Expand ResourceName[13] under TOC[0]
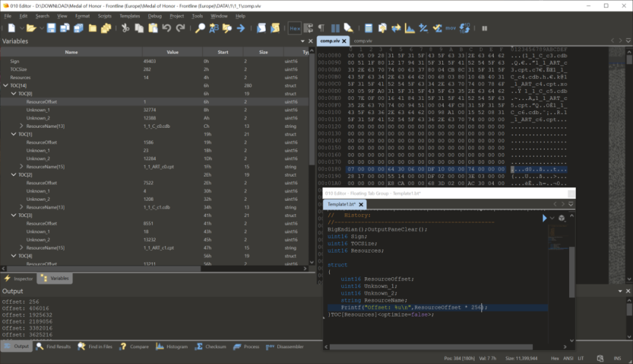This screenshot has height=364, width=633. pos(22,126)
